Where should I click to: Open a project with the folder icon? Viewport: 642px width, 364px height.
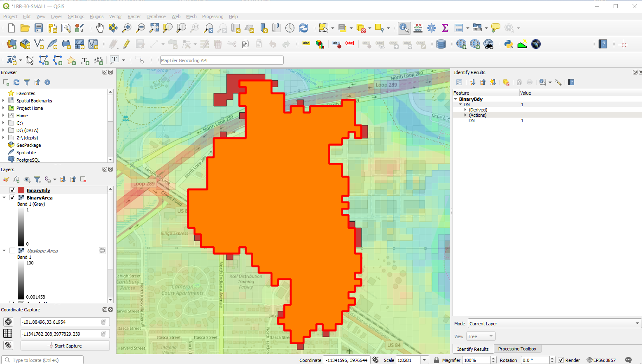pyautogui.click(x=25, y=28)
